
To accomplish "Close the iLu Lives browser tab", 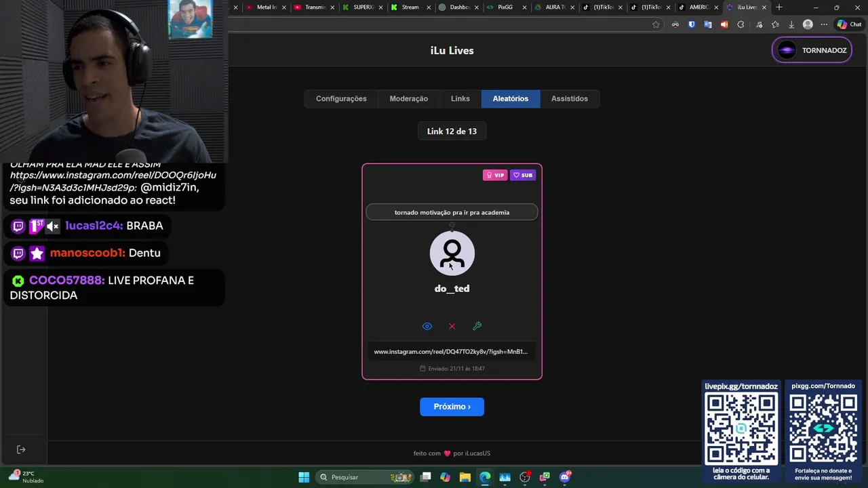I will (764, 7).
